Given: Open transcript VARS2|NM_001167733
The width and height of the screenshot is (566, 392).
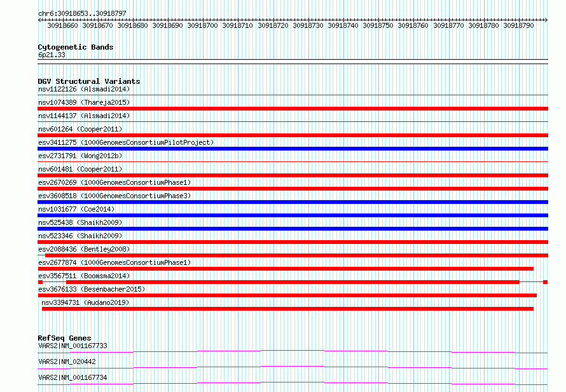Looking at the screenshot, I should coord(73,346).
